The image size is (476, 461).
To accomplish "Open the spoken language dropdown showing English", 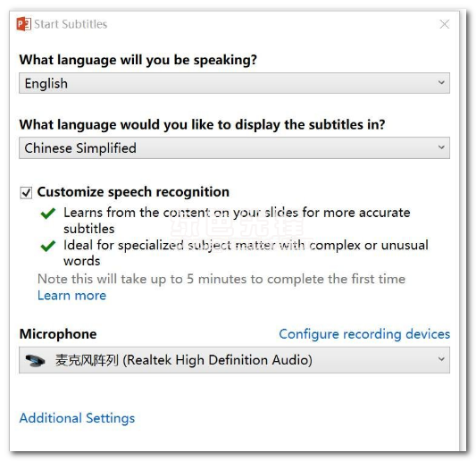I will (x=234, y=83).
